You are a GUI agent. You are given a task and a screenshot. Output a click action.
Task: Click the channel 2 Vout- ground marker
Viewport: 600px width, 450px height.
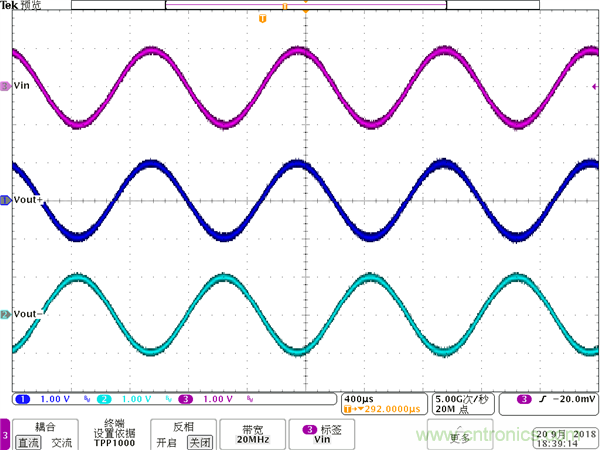tap(5, 315)
